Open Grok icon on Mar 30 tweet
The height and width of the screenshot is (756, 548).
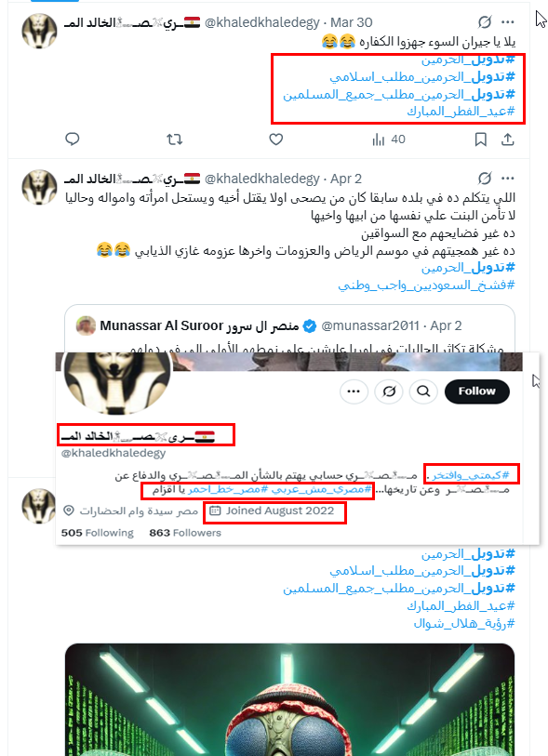coord(485,22)
